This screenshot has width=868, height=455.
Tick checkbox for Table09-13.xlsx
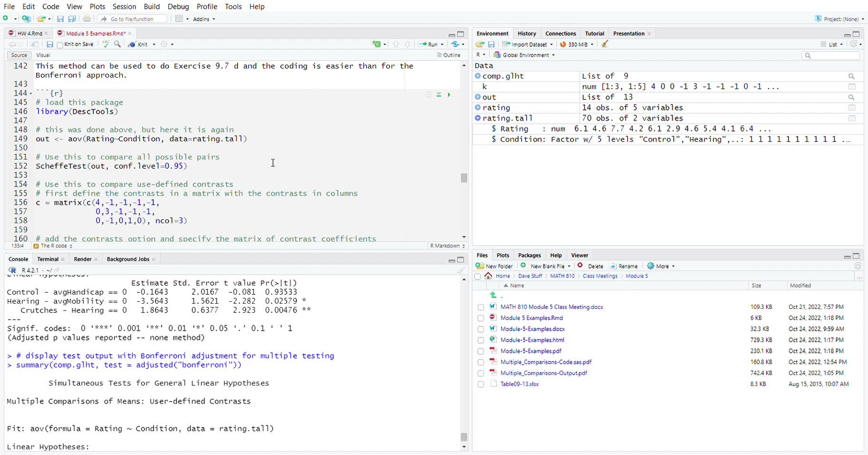tap(481, 385)
